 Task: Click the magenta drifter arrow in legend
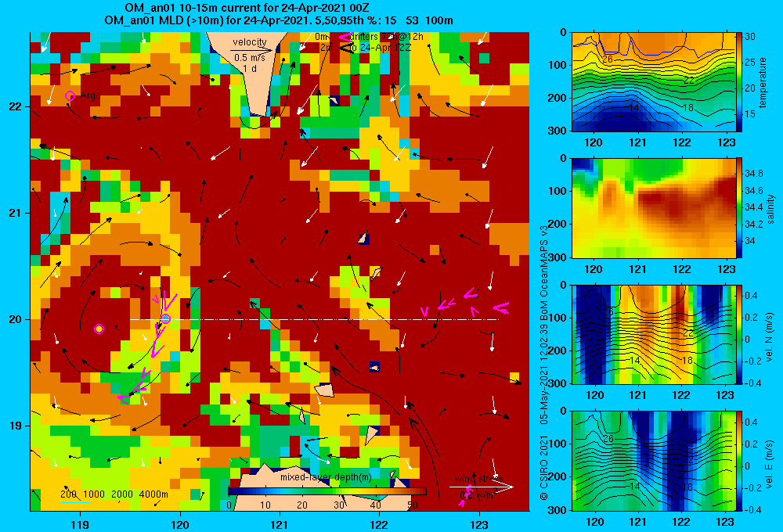[x=345, y=37]
